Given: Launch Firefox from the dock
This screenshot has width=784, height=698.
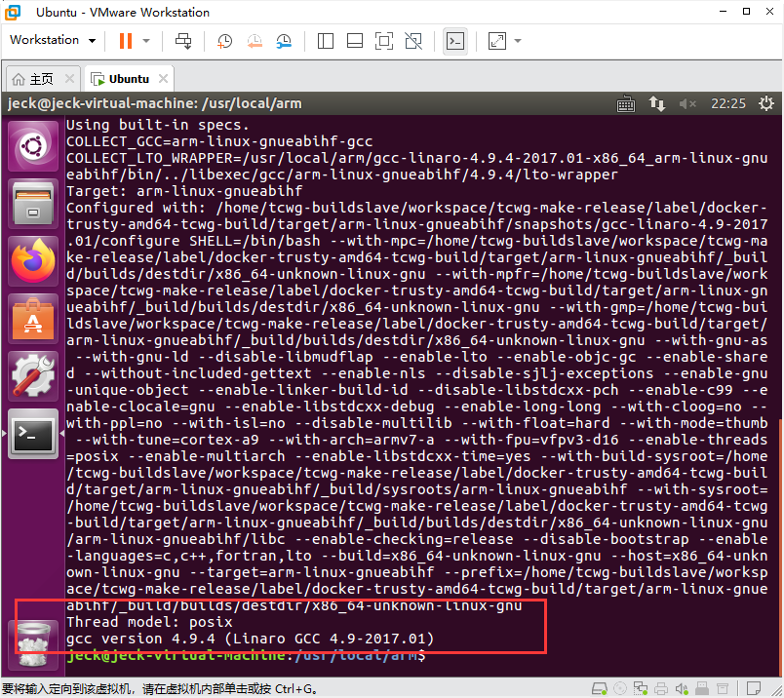Looking at the screenshot, I should point(33,261).
